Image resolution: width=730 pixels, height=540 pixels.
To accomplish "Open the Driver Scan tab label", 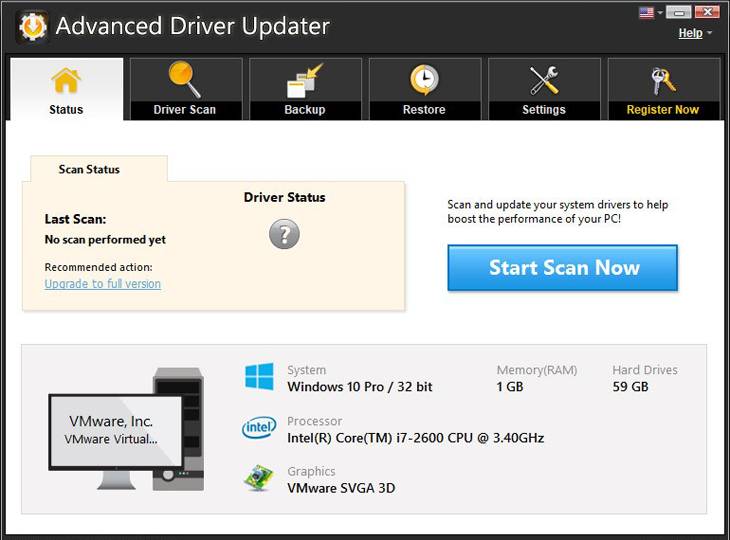I will (x=185, y=110).
